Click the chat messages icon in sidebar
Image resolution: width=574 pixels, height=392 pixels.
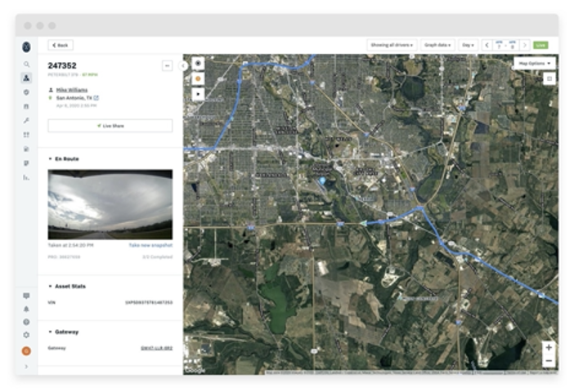(x=26, y=296)
